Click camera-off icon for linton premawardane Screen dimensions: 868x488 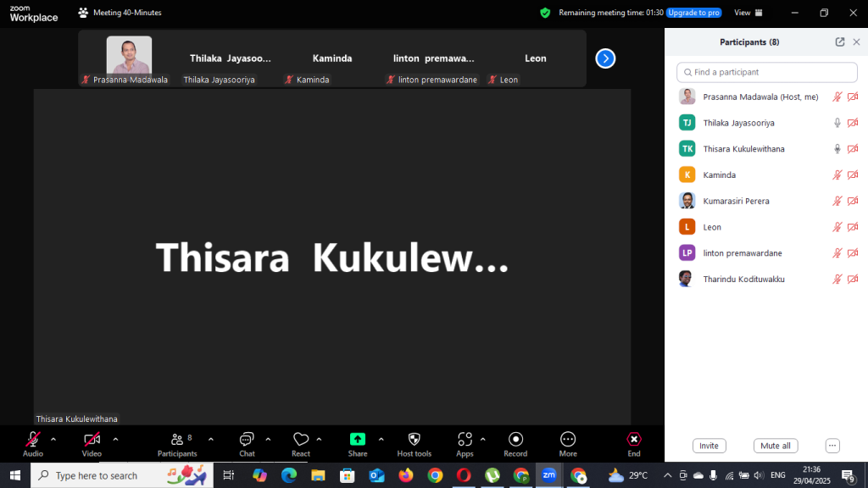(x=853, y=252)
